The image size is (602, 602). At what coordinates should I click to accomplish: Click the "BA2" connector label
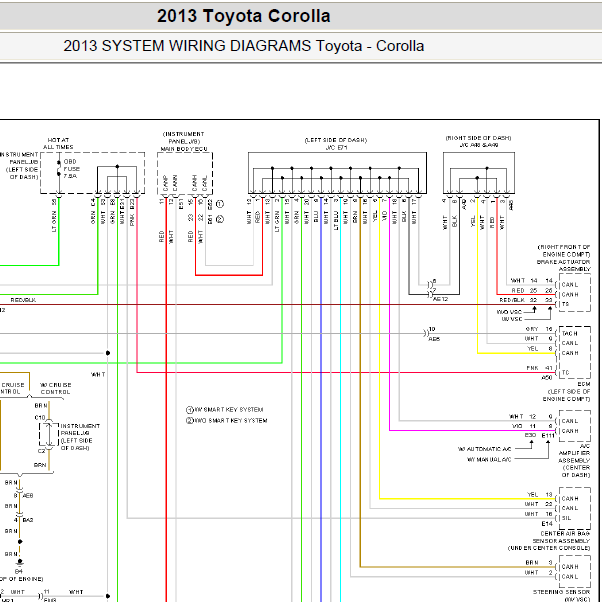[28, 520]
